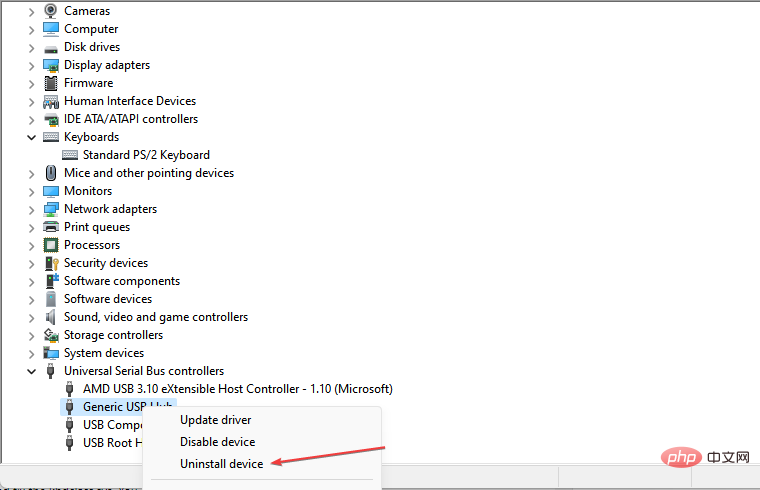Expand the Disk drives category

[x=32, y=48]
